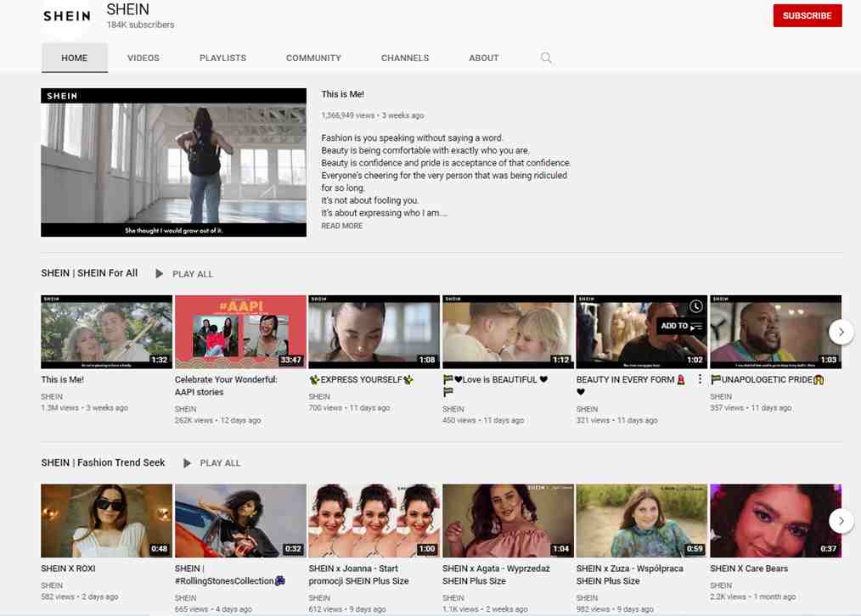Click the Watch Later clock icon on BEAUTY IN EVERY FORM
This screenshot has height=616, width=861.
point(695,306)
